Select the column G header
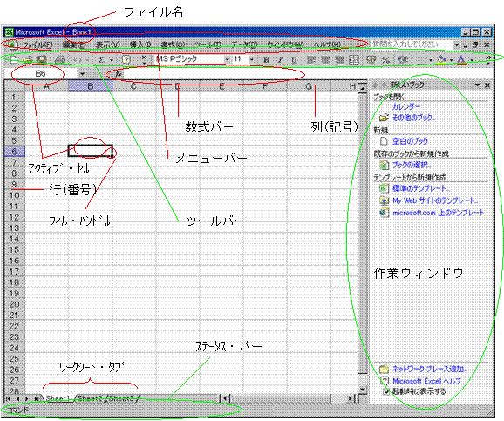 pos(309,85)
